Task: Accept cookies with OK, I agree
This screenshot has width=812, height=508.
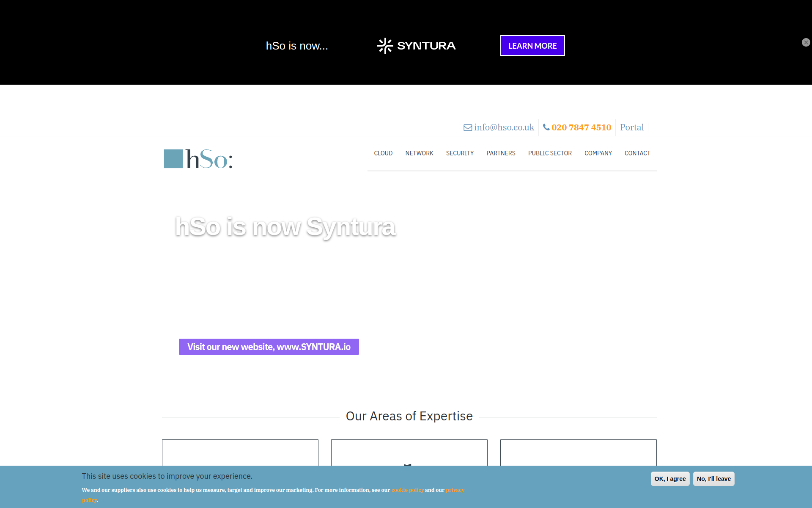Action: (670, 479)
